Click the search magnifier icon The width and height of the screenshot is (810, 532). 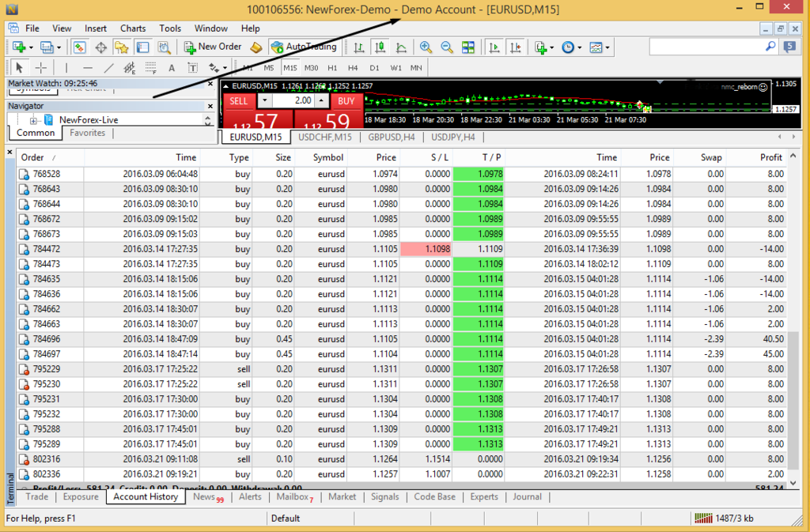tap(770, 47)
